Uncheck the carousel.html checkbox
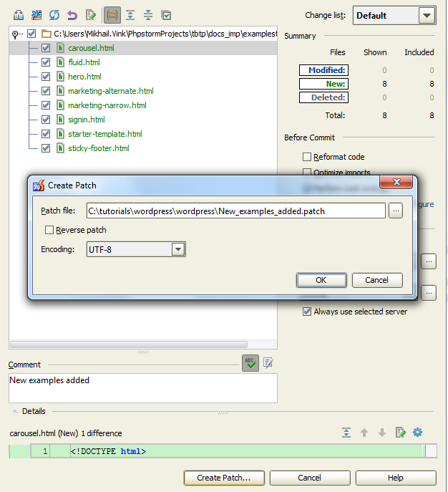This screenshot has width=448, height=492. [46, 48]
